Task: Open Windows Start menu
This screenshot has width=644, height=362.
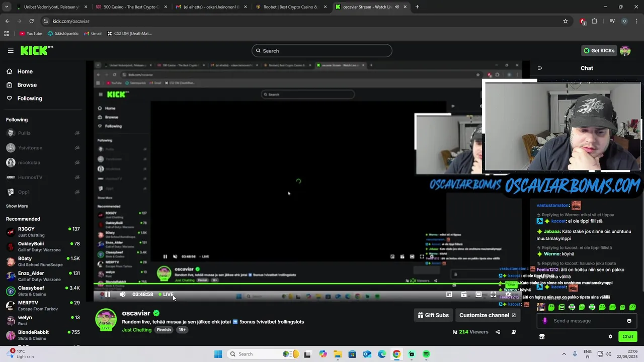Action: coord(218,354)
